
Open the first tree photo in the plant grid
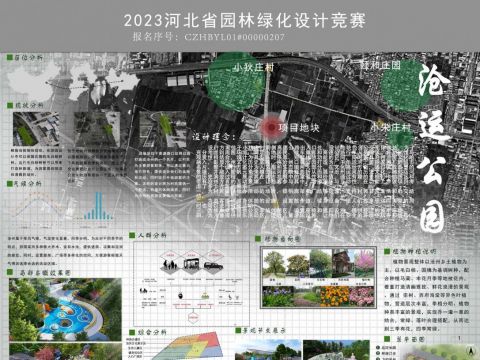point(274,264)
